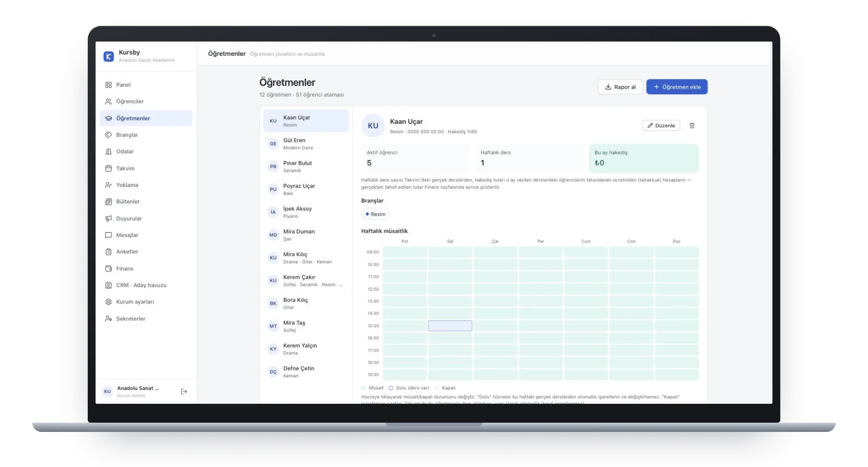Delete teacher with the trash icon
868x467 pixels.
click(692, 126)
